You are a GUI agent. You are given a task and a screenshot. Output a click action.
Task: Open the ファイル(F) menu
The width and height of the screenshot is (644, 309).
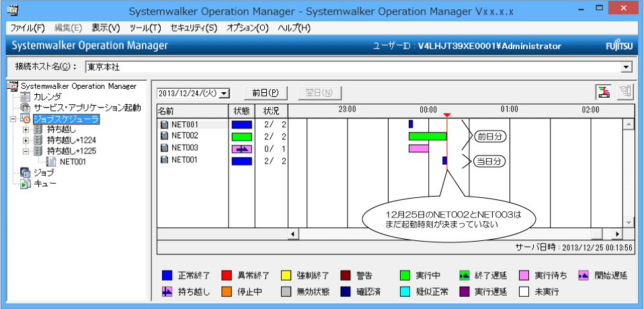coord(28,28)
